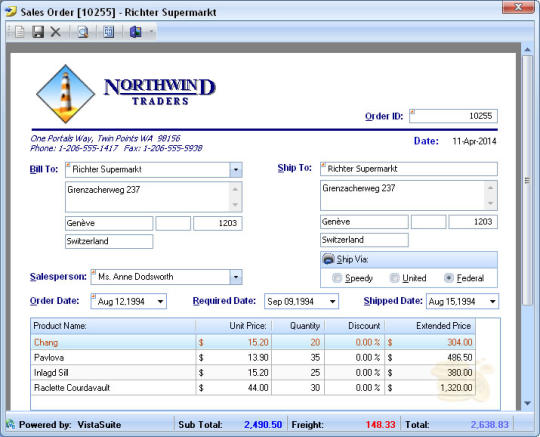
Task: Click the Chang discount cell
Action: pos(354,342)
